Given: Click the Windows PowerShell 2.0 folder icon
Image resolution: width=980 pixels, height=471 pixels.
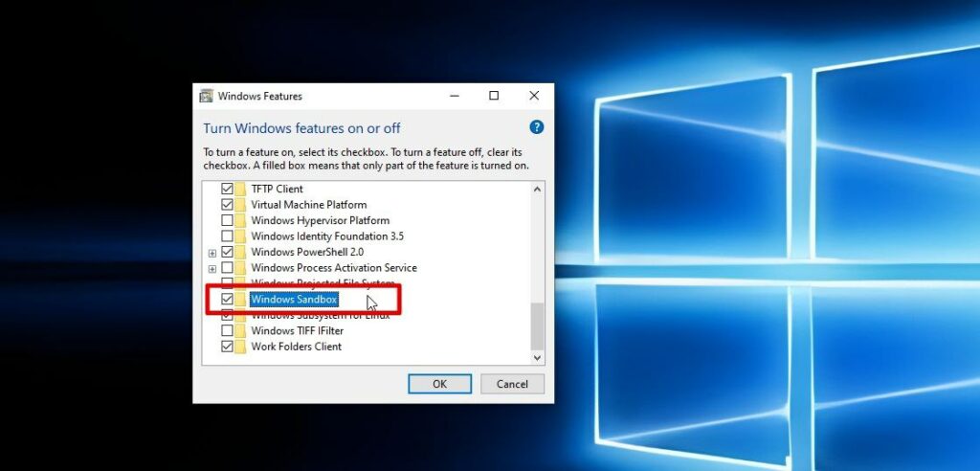Looking at the screenshot, I should 240,252.
